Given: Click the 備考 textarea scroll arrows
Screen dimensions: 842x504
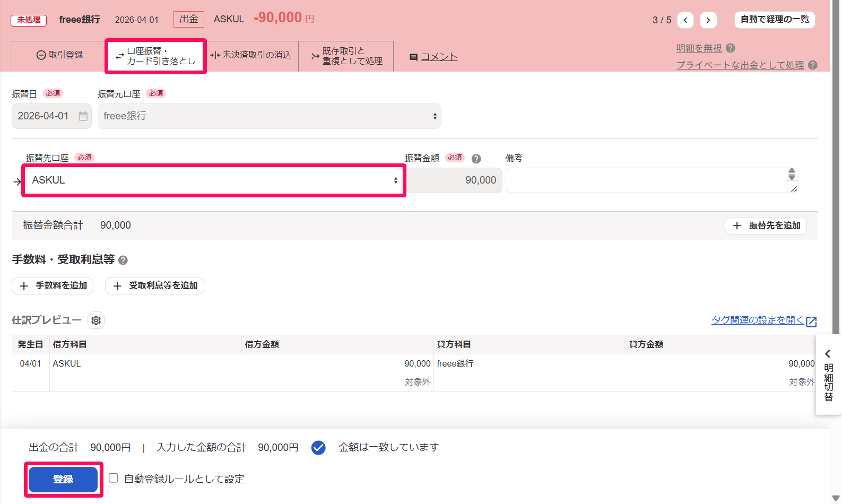Looking at the screenshot, I should [x=792, y=174].
